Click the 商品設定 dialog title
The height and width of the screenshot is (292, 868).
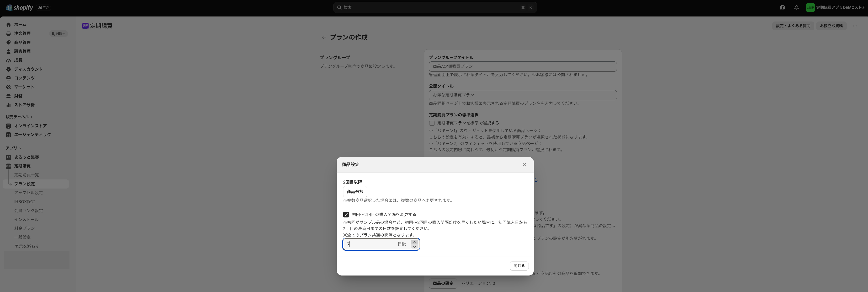point(350,165)
